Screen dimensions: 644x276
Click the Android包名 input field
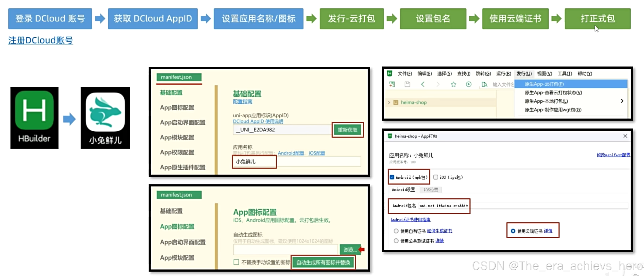point(523,206)
